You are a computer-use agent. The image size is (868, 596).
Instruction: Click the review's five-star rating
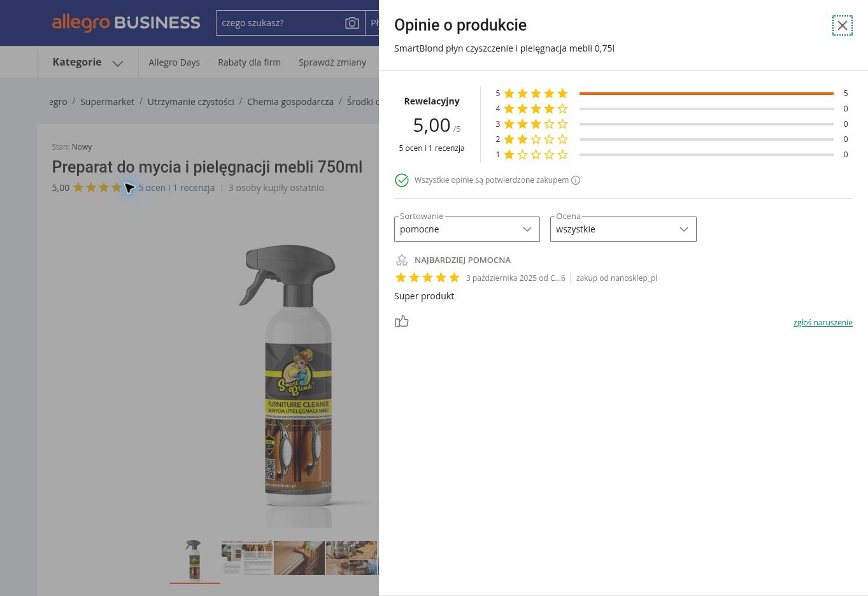pos(427,278)
